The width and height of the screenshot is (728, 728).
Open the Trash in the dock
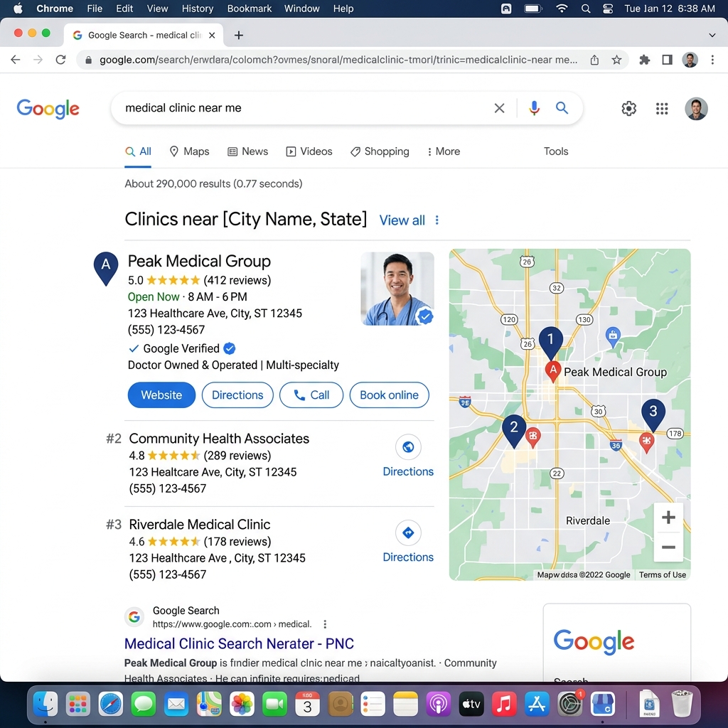(682, 704)
